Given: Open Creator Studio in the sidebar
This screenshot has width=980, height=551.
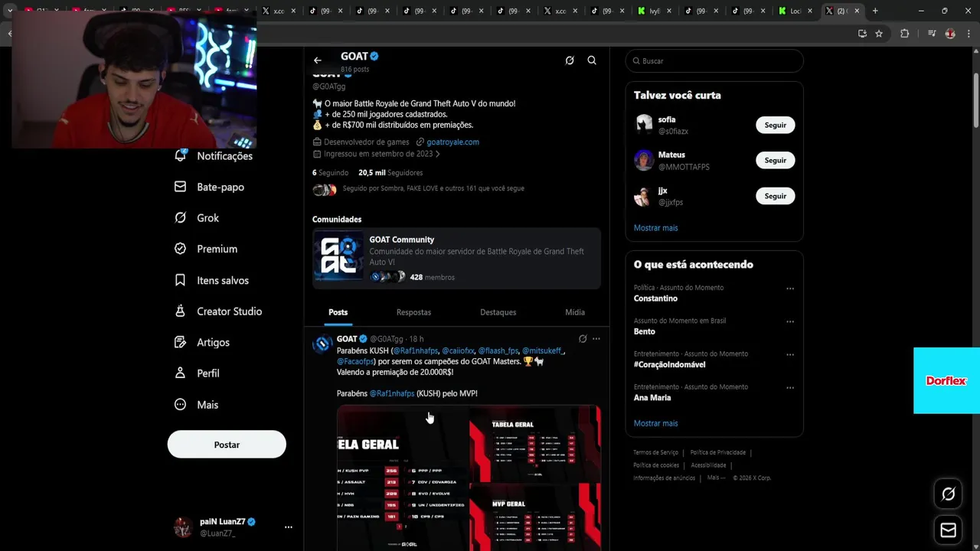Looking at the screenshot, I should [218, 311].
